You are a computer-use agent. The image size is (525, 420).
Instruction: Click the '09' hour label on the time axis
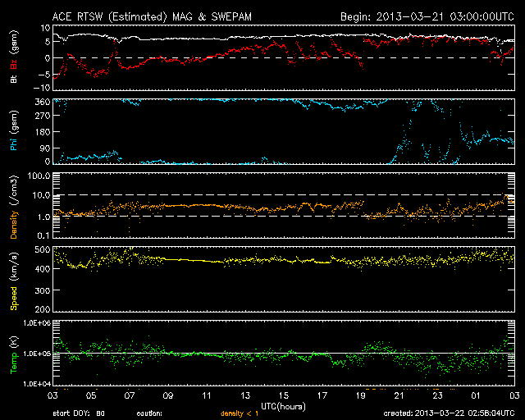168,395
